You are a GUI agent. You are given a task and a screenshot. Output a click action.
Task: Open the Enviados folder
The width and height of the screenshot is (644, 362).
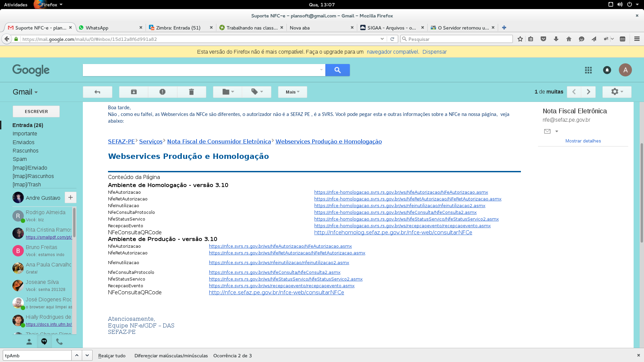[23, 142]
